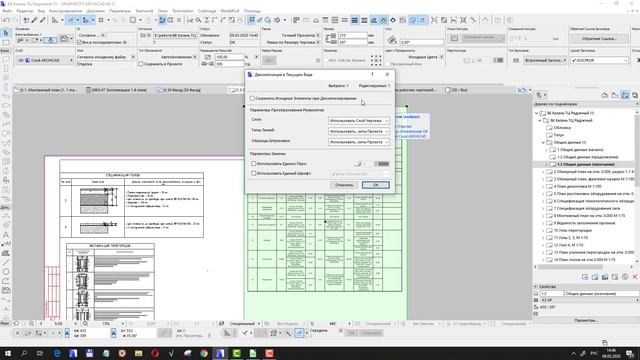Select the Text tool (A) in toolbox

click(6, 235)
